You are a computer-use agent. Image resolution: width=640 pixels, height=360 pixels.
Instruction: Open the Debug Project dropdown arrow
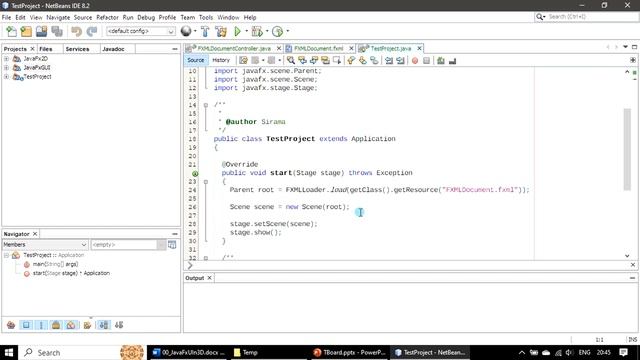point(267,31)
